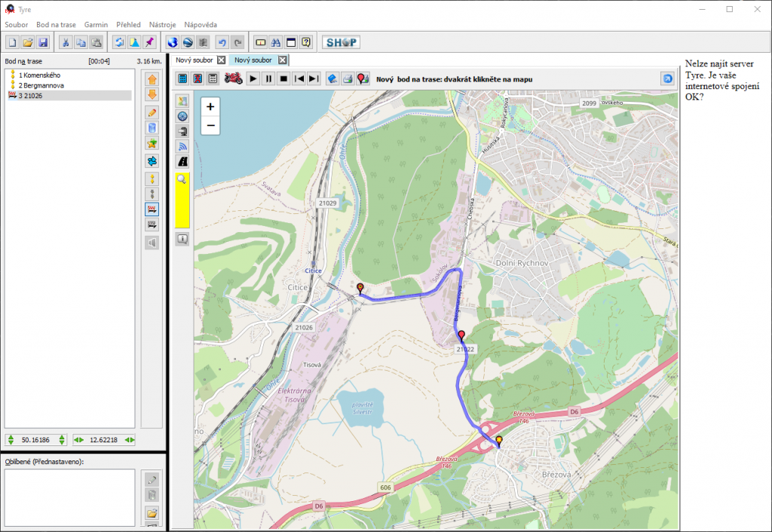The height and width of the screenshot is (532, 772).
Task: Zoom in the map with plus button
Action: tap(210, 107)
